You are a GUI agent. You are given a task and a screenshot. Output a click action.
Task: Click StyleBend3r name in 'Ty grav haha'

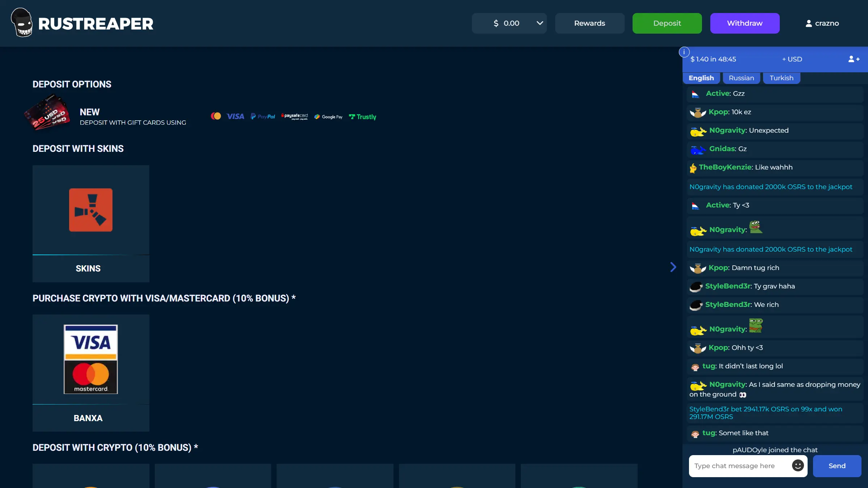728,286
